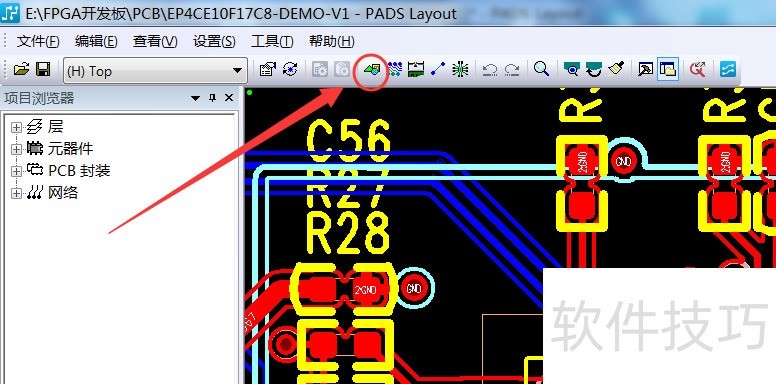Viewport: 776px width, 384px height.
Task: Click the PADS Layout title bar app icon
Action: (10, 12)
